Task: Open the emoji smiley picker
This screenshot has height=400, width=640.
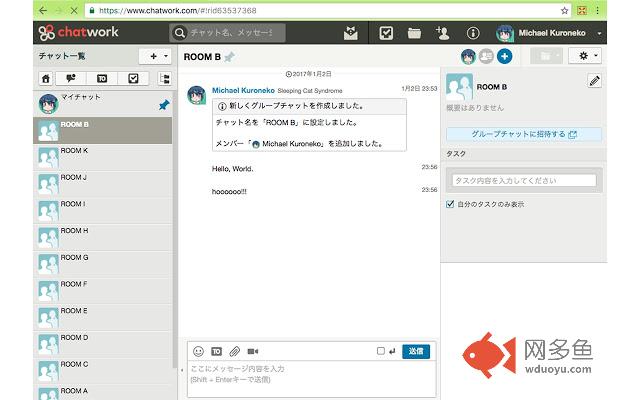Action: click(198, 351)
